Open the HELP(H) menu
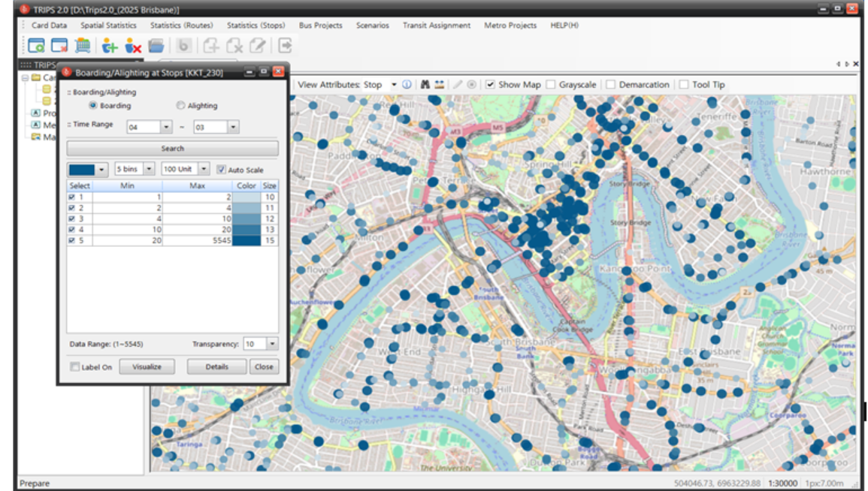The height and width of the screenshot is (491, 868). pos(564,26)
